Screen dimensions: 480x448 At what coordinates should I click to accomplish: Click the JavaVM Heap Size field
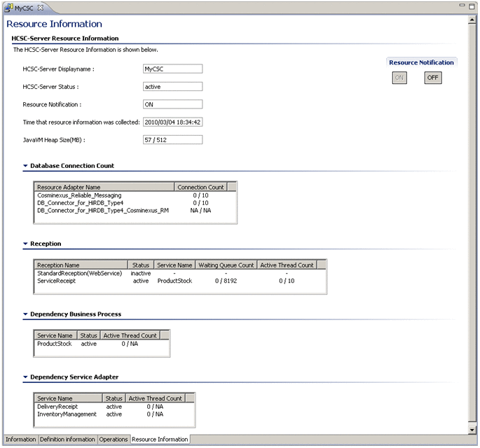[172, 140]
